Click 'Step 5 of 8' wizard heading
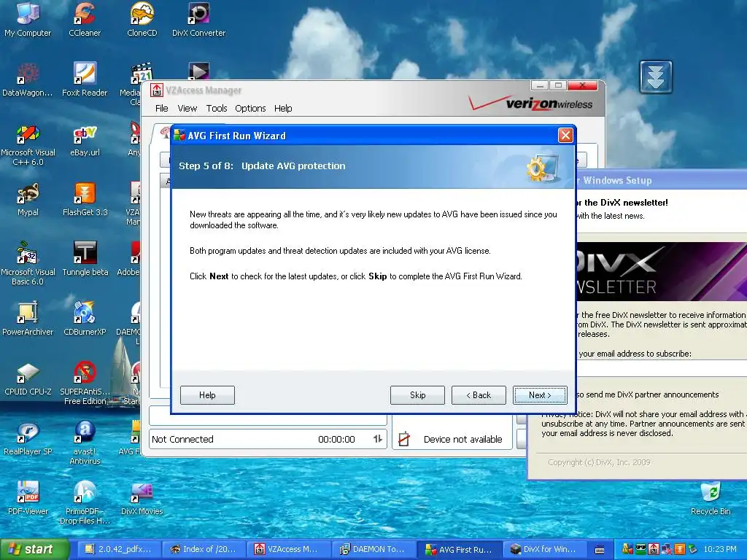Viewport: 747px width, 560px height. tap(206, 166)
